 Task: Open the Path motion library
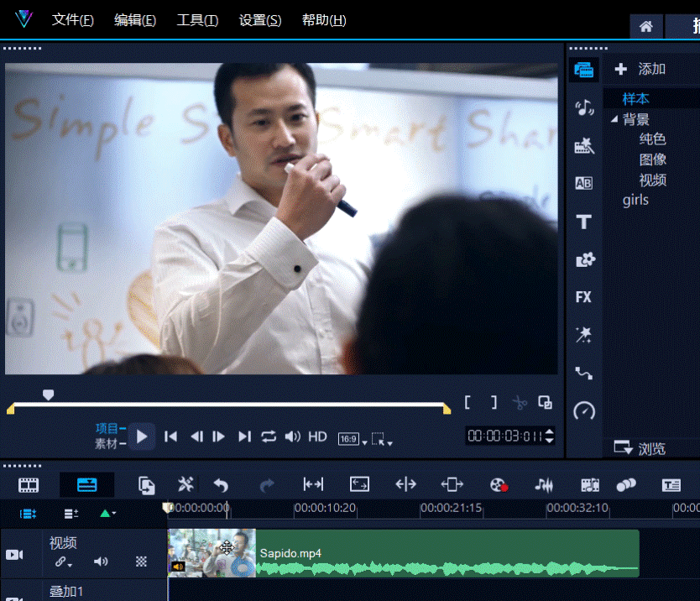(584, 373)
